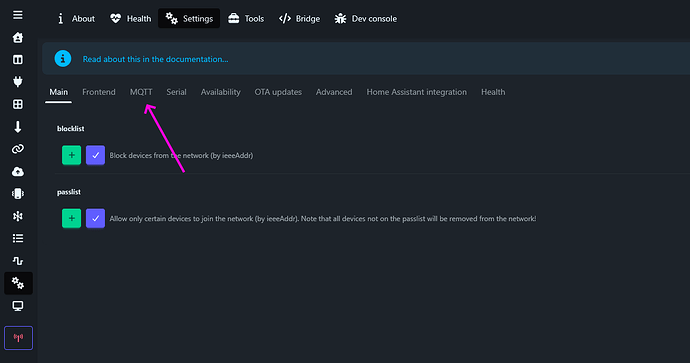Open the down-arrow OTA sidebar icon
This screenshot has width=690, height=363.
[18, 127]
